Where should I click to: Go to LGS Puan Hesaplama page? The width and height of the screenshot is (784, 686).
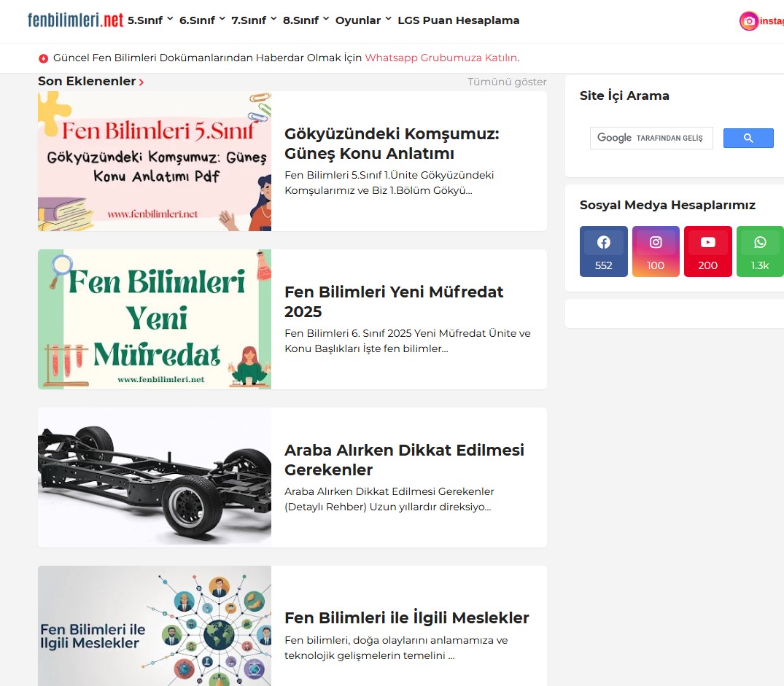[x=458, y=20]
